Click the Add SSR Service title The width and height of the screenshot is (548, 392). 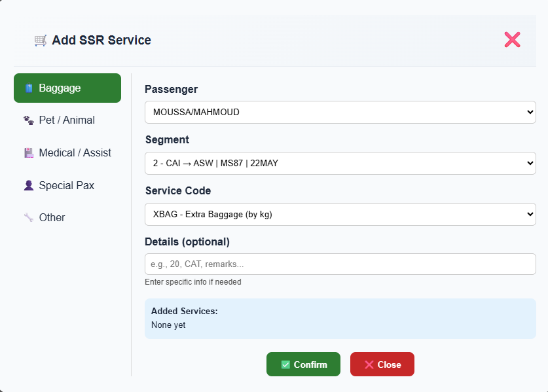(x=101, y=40)
